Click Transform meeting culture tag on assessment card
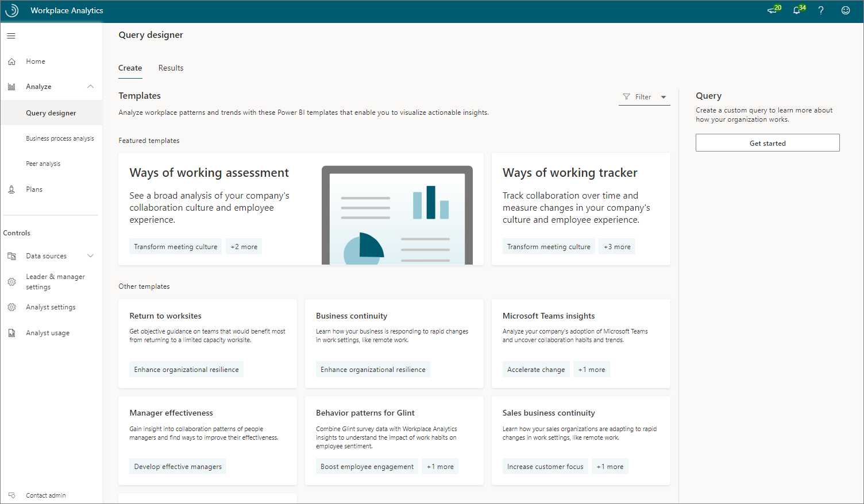The height and width of the screenshot is (504, 864). [x=176, y=247]
